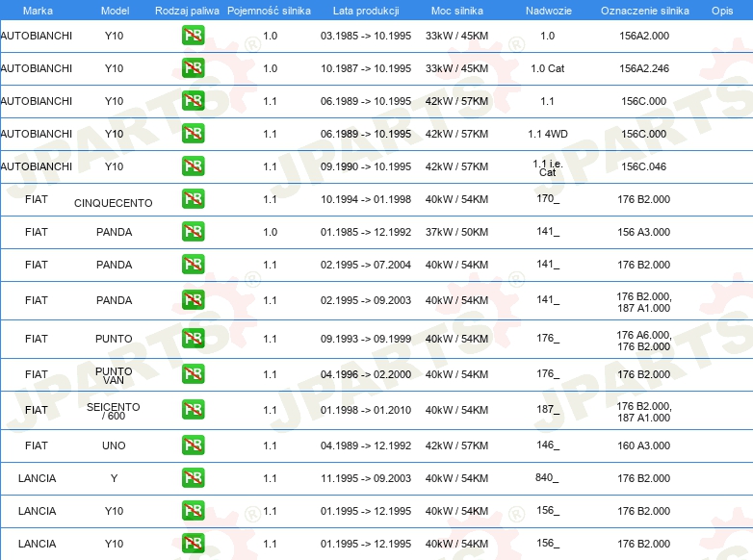The image size is (753, 560).
Task: Click the CINQUECENTO model cell
Action: [x=114, y=203]
